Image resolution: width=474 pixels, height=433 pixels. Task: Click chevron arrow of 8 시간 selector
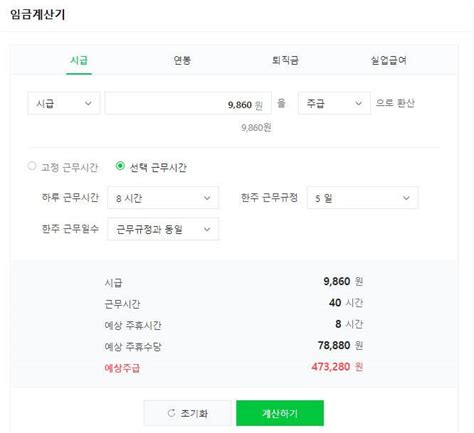coord(207,198)
